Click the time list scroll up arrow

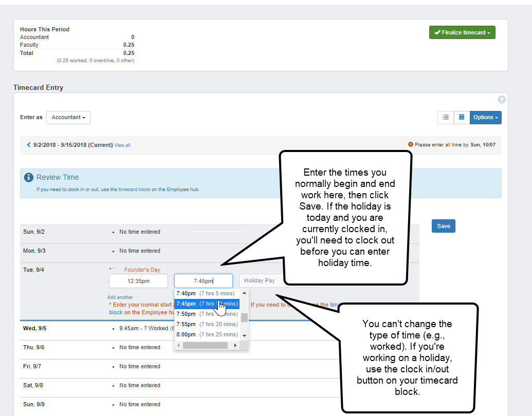(244, 293)
